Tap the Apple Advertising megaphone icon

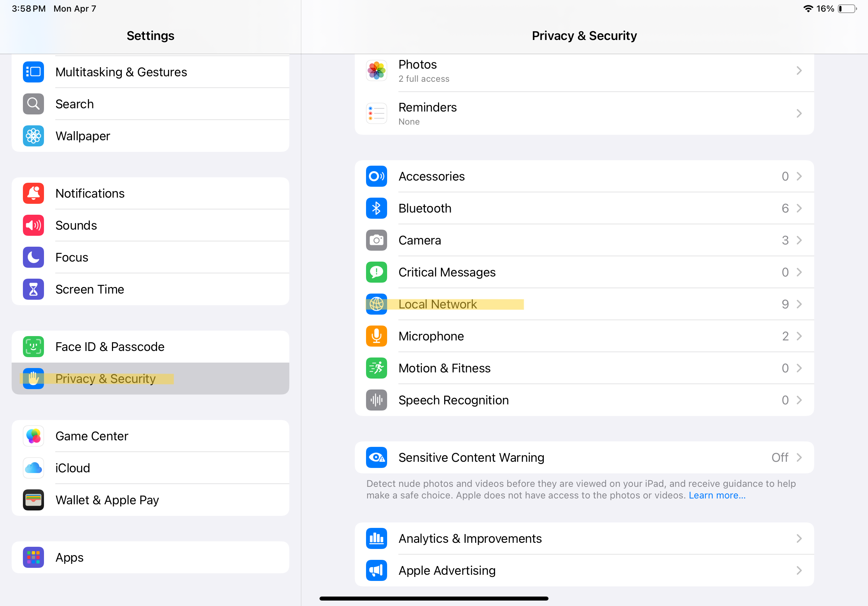[376, 570]
